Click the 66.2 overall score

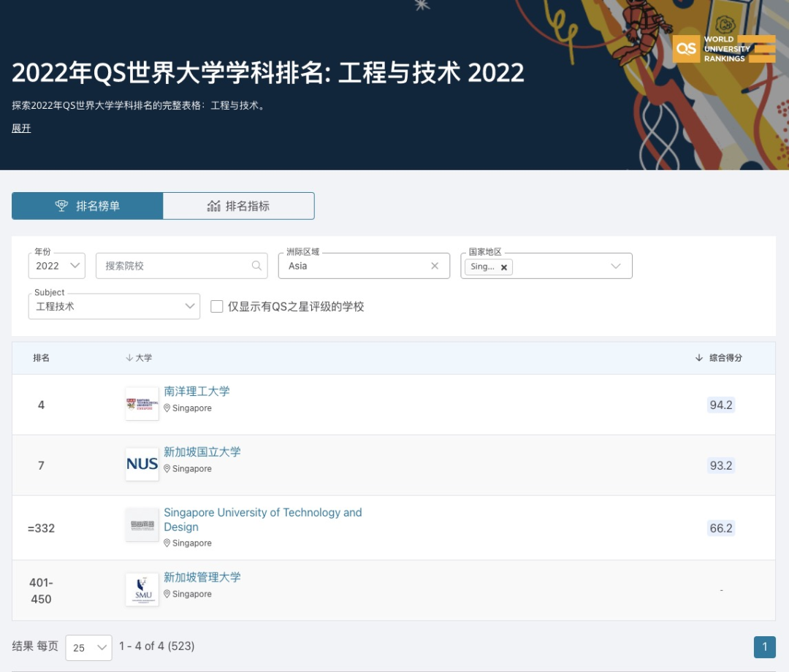(721, 528)
